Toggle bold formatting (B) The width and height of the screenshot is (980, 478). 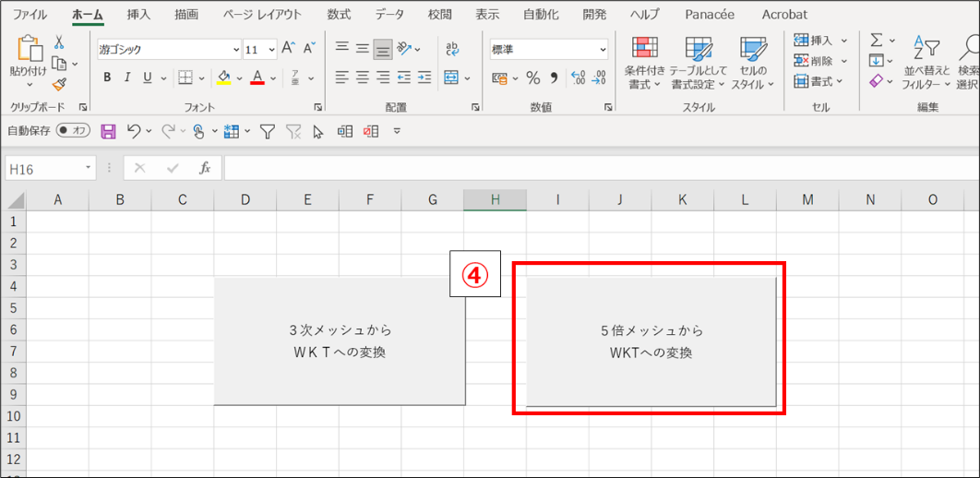[107, 78]
